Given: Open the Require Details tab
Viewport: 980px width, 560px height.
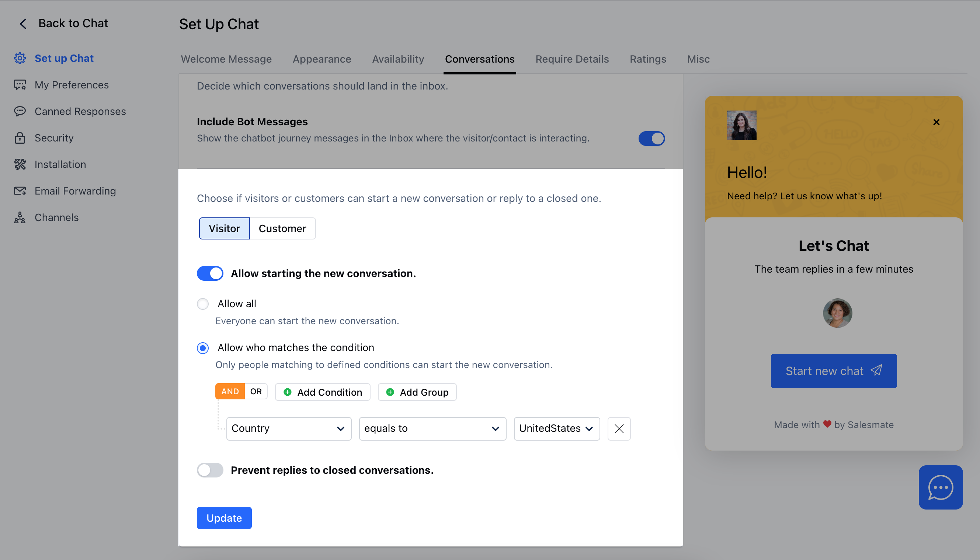Looking at the screenshot, I should coord(572,59).
